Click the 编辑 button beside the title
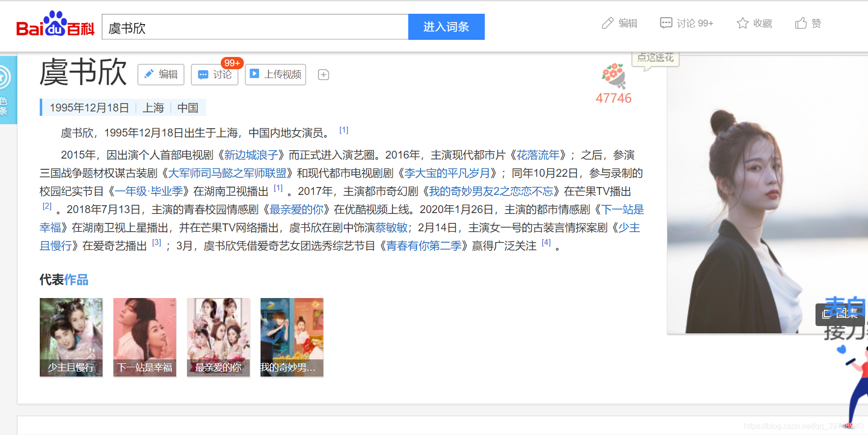The width and height of the screenshot is (868, 435). tap(161, 75)
